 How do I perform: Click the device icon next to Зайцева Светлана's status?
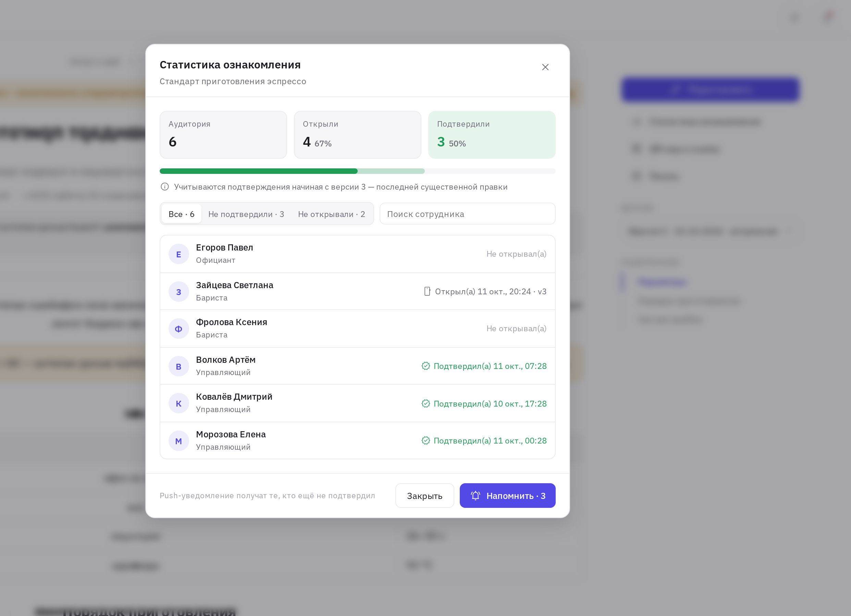pyautogui.click(x=427, y=291)
